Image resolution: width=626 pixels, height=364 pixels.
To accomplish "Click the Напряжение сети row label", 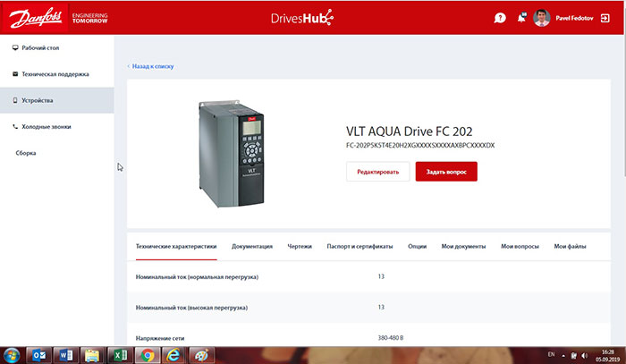I will point(160,338).
